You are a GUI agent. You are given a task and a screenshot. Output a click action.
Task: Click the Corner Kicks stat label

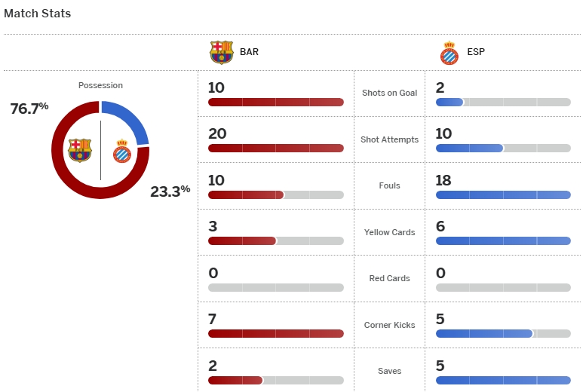[x=389, y=325]
